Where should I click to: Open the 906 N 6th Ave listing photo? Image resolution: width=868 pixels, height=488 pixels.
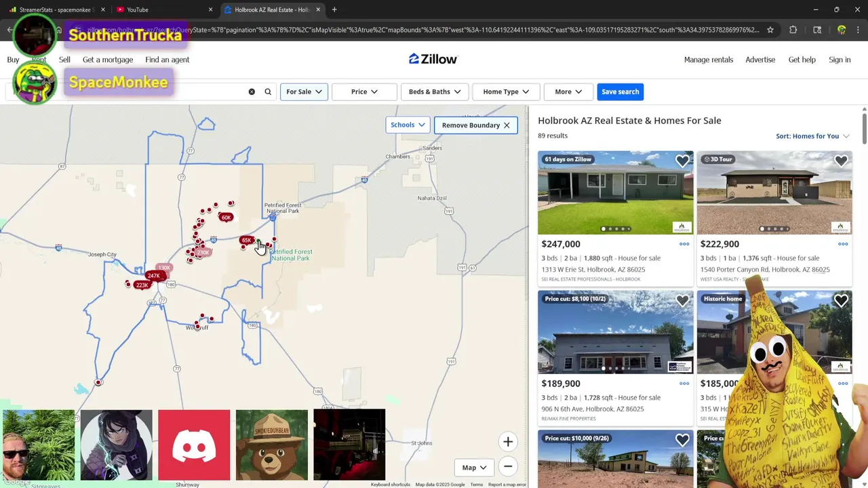coord(616,332)
